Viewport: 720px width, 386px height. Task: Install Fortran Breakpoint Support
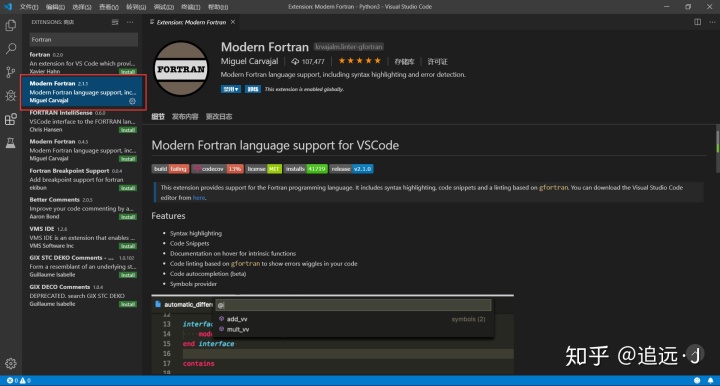point(128,188)
